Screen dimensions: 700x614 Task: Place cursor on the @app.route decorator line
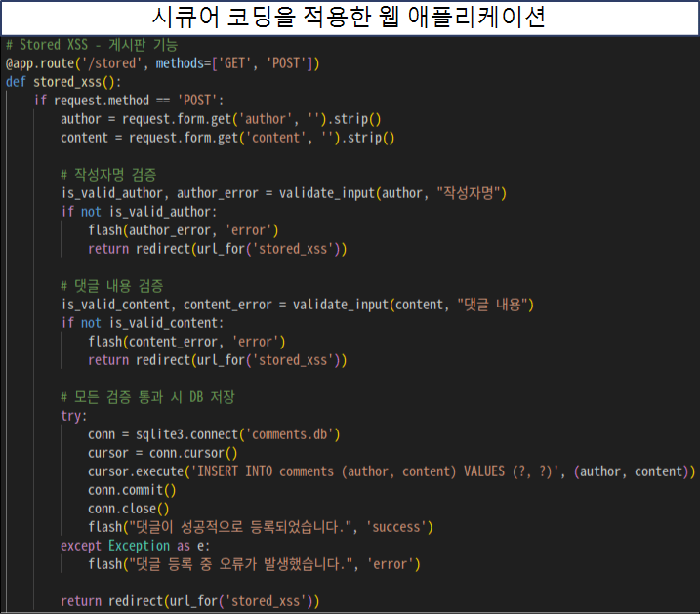[162, 63]
